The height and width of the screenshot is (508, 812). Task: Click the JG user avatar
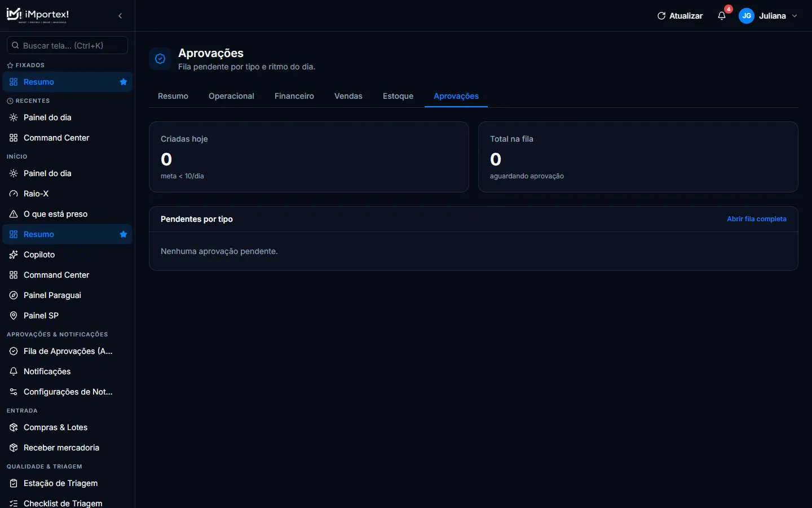tap(747, 16)
